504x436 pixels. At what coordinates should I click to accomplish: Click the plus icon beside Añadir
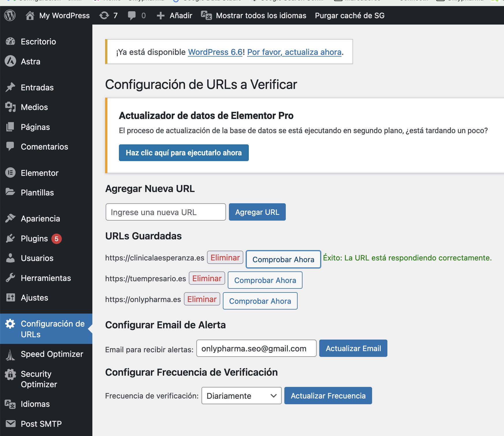(161, 16)
